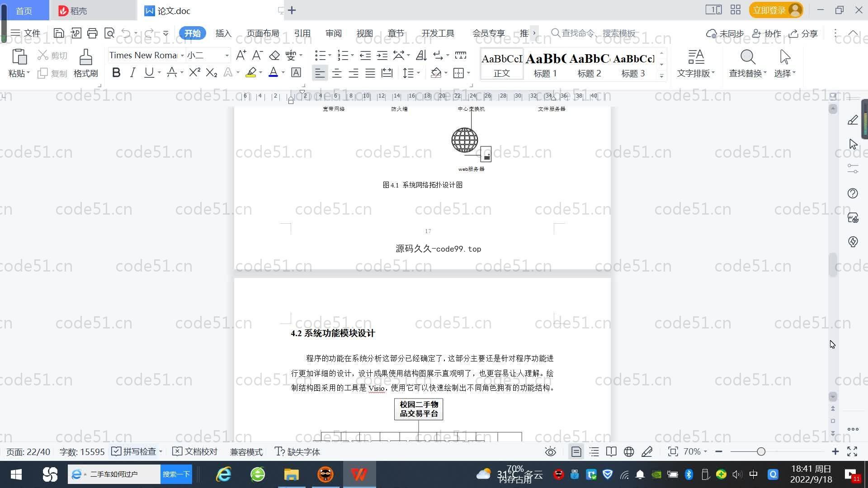The image size is (868, 488).
Task: Click the 立即登录 login button
Action: click(776, 10)
